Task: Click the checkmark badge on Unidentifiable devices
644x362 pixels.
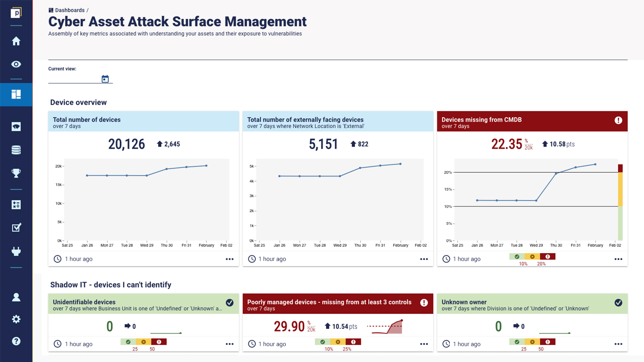Action: [230, 303]
